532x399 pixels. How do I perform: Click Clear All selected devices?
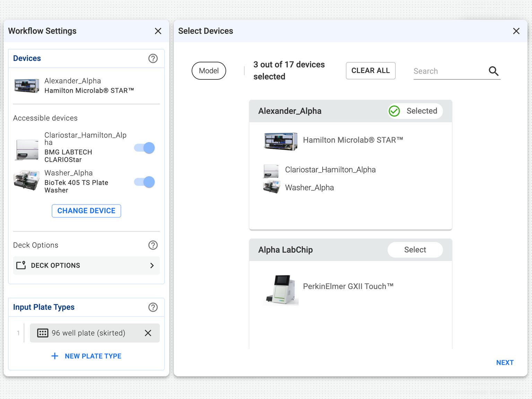tap(370, 71)
